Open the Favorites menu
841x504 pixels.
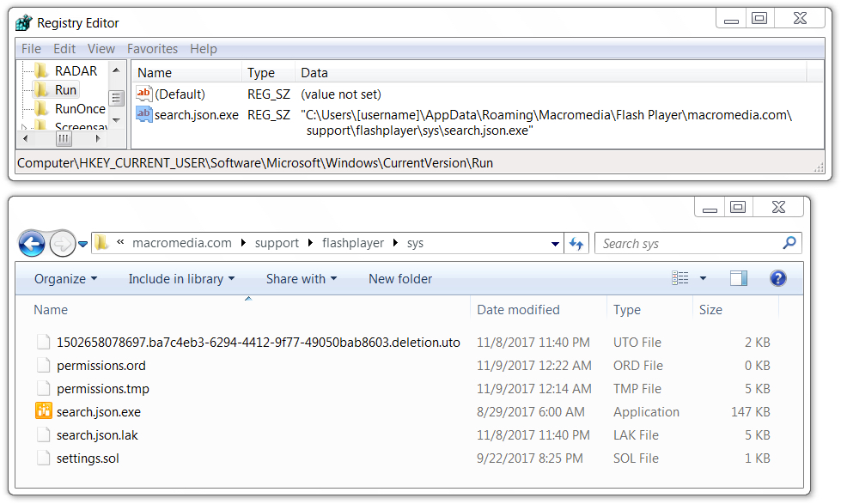coord(152,49)
